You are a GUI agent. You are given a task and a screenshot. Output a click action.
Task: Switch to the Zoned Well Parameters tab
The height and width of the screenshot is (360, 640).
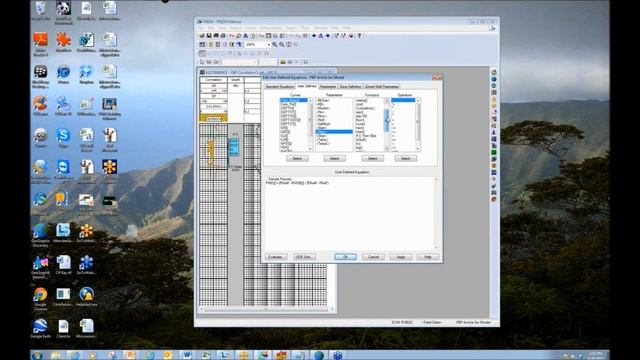coord(382,87)
